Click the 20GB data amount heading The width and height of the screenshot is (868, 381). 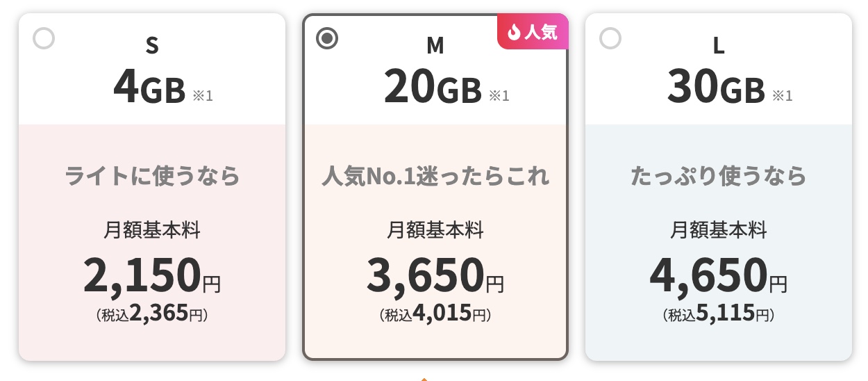[x=433, y=88]
